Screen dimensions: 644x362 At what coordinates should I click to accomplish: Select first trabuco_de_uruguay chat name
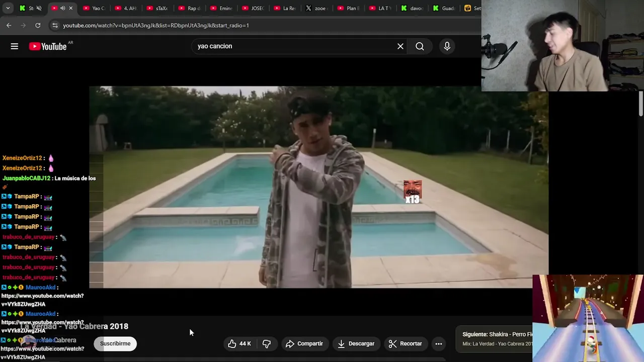29,237
